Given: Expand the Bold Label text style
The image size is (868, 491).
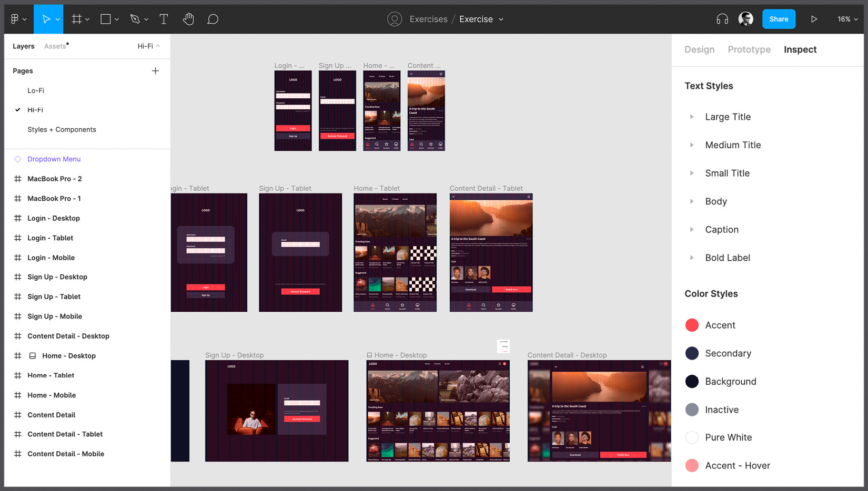Looking at the screenshot, I should (692, 258).
